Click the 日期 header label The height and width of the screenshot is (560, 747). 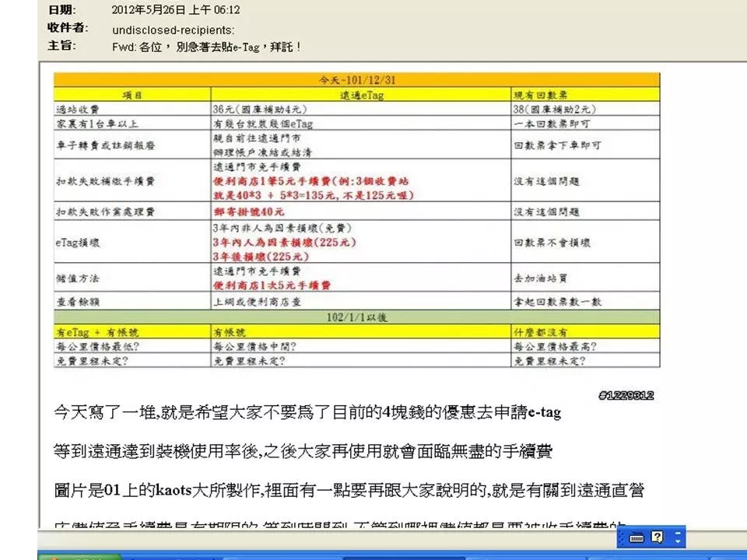[x=62, y=10]
